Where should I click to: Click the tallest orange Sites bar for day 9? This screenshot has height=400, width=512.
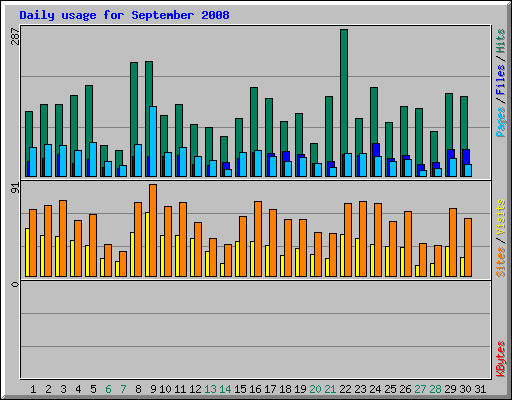pyautogui.click(x=153, y=230)
